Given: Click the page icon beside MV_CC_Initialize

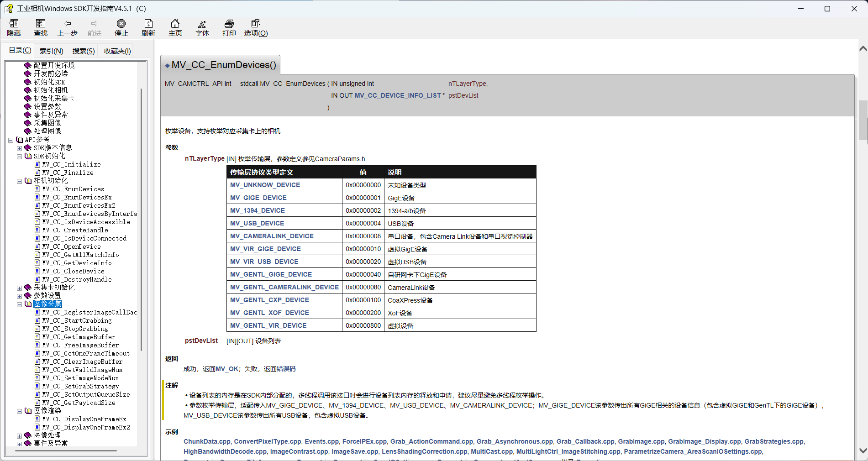Looking at the screenshot, I should click(38, 164).
